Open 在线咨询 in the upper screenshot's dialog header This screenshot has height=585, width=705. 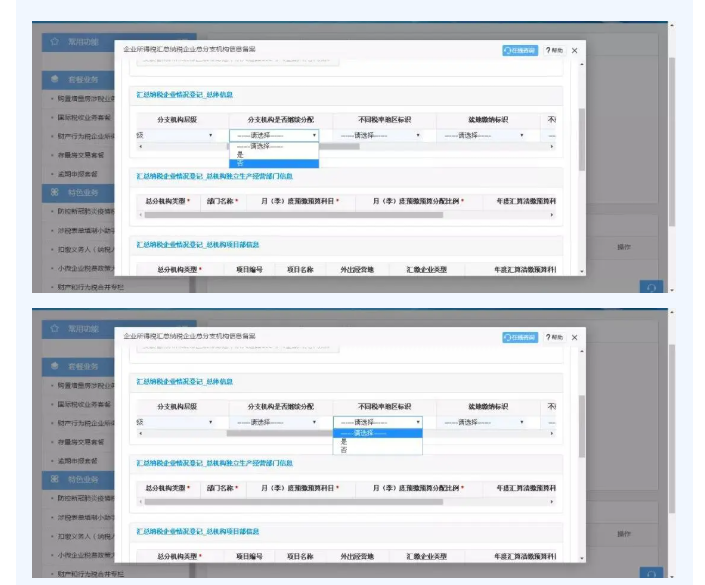pyautogui.click(x=520, y=50)
